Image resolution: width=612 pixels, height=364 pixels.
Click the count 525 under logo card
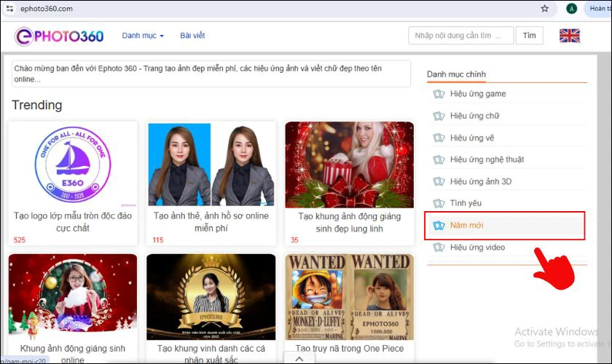(x=19, y=240)
